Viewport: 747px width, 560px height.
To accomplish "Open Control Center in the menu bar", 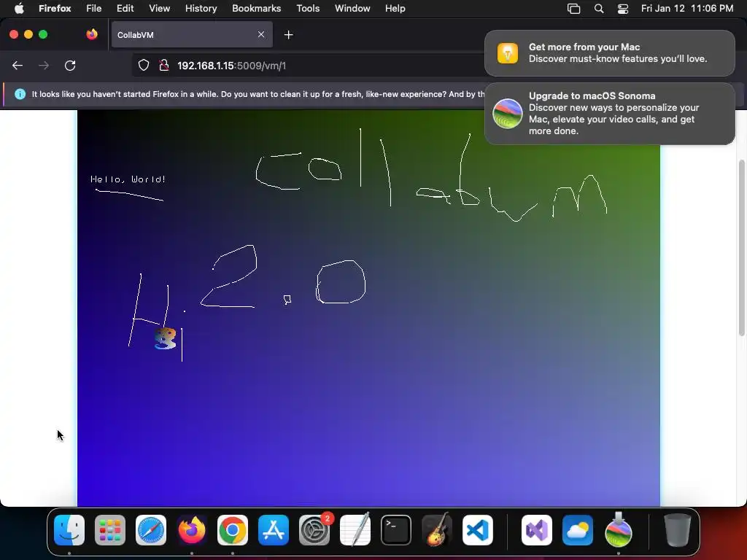I will (x=623, y=9).
